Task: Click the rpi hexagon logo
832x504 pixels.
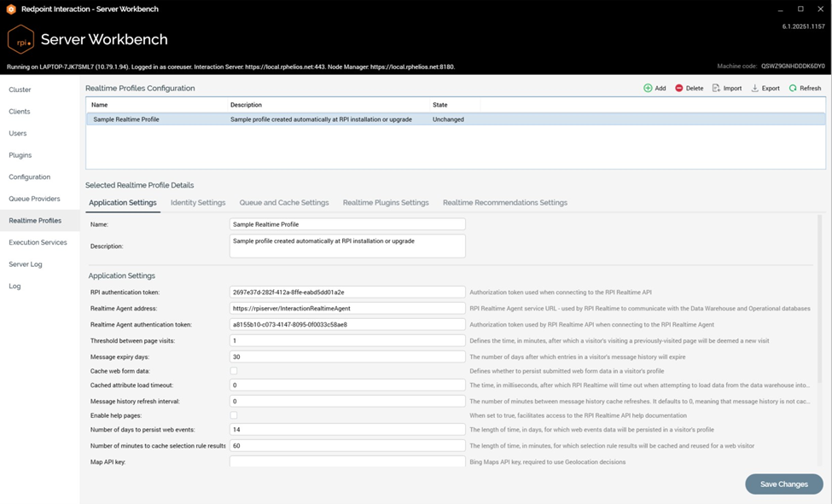Action: (x=20, y=39)
